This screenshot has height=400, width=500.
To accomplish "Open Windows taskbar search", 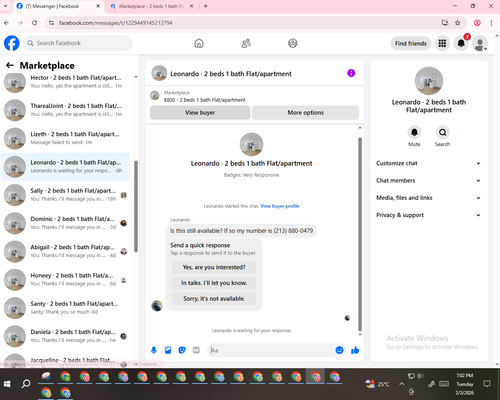I will (x=26, y=384).
